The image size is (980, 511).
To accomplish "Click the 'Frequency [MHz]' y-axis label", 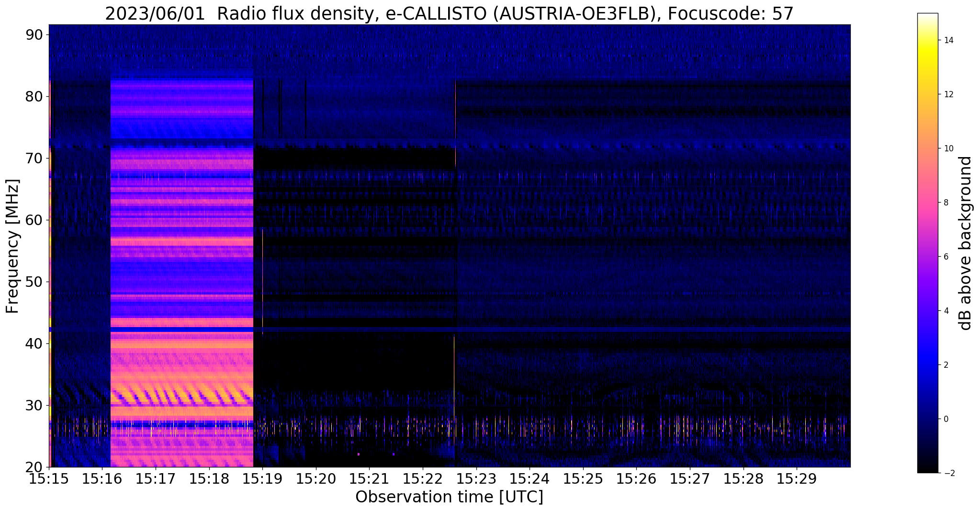I will (x=12, y=246).
